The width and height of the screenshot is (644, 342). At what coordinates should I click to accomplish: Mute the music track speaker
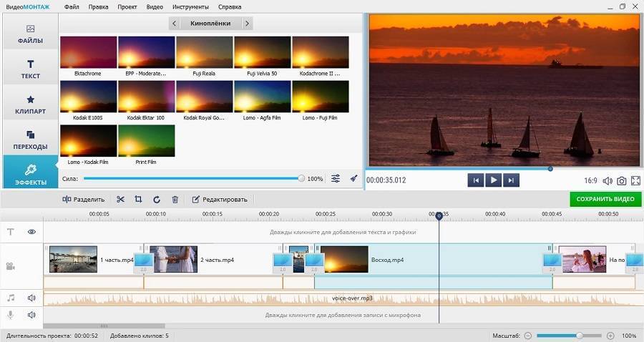click(x=31, y=298)
